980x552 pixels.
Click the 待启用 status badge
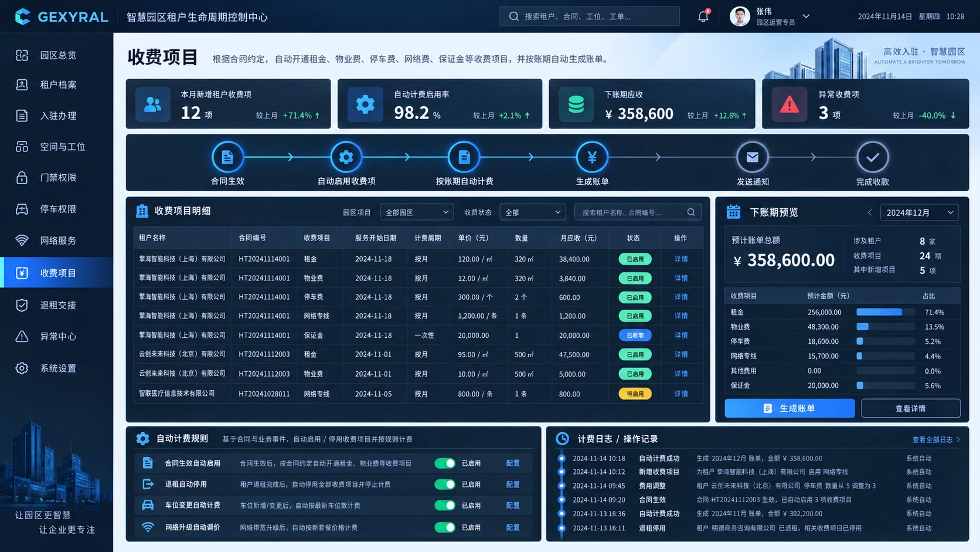click(x=635, y=394)
